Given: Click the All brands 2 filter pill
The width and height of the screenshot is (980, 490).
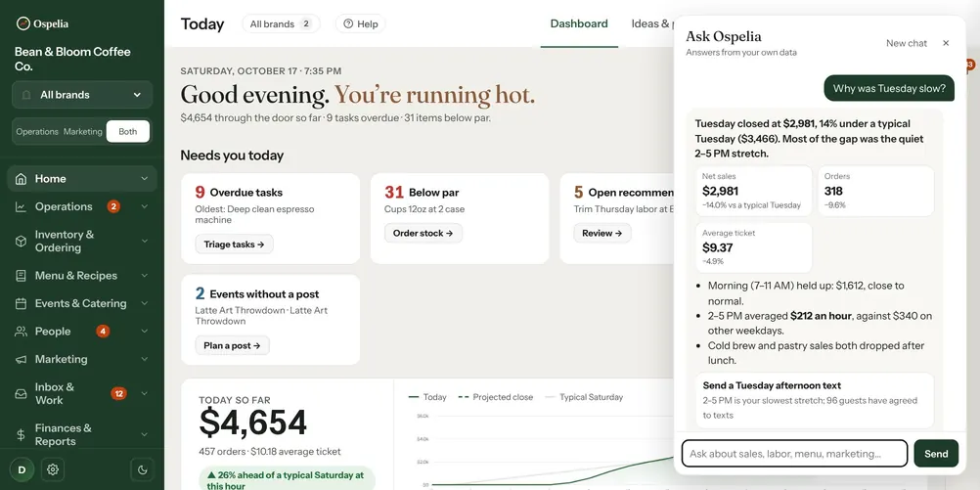Looking at the screenshot, I should (281, 23).
